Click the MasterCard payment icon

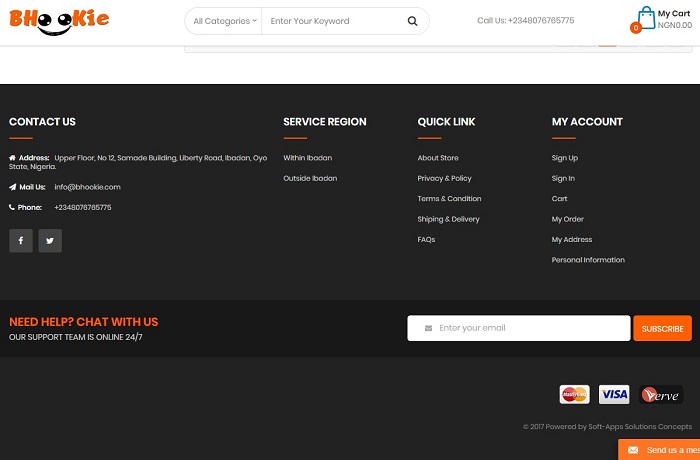point(574,394)
